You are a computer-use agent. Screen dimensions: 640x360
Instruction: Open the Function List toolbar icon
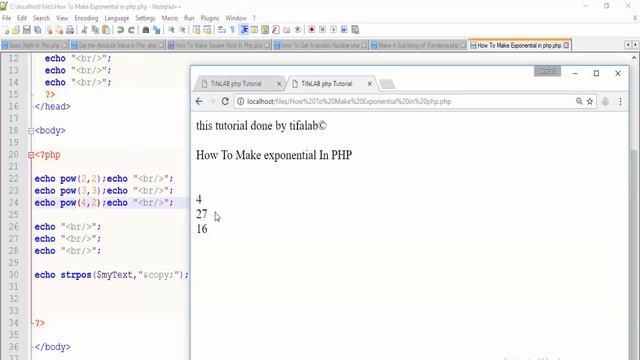[x=276, y=30]
